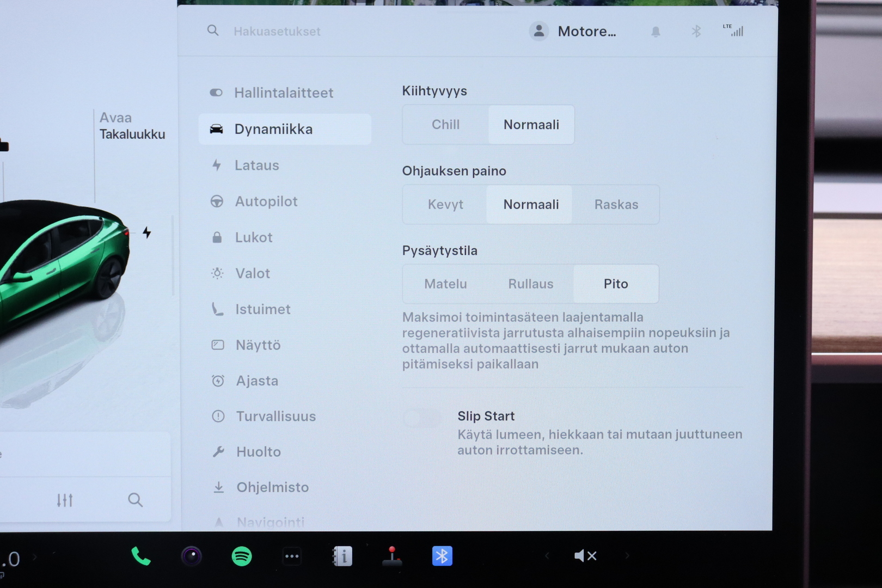This screenshot has height=588, width=882.
Task: Open the three-dot app launcher
Action: coord(292,556)
